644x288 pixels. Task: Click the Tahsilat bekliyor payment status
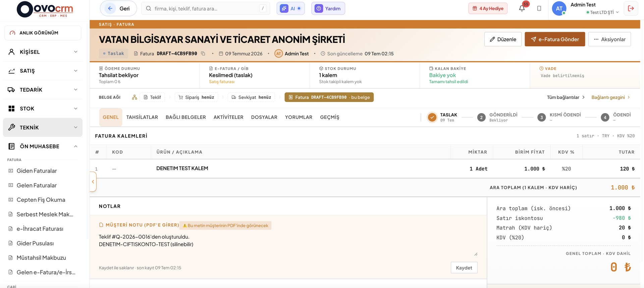pos(119,75)
